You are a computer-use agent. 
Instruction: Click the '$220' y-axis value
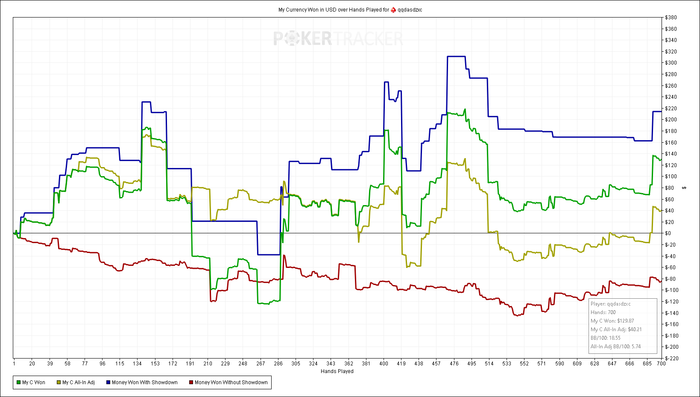click(x=671, y=109)
